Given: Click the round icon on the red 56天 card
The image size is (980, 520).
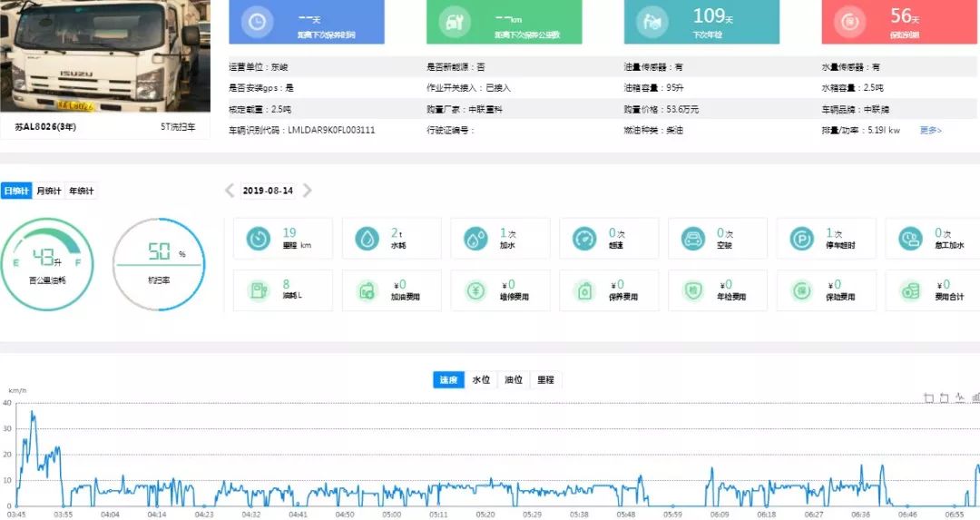Looking at the screenshot, I should pyautogui.click(x=849, y=22).
